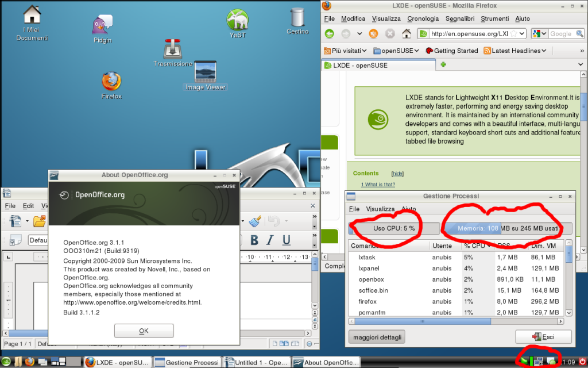This screenshot has height=368, width=588.
Task: Follow the '1 What is that?' contents link
Action: click(x=378, y=185)
